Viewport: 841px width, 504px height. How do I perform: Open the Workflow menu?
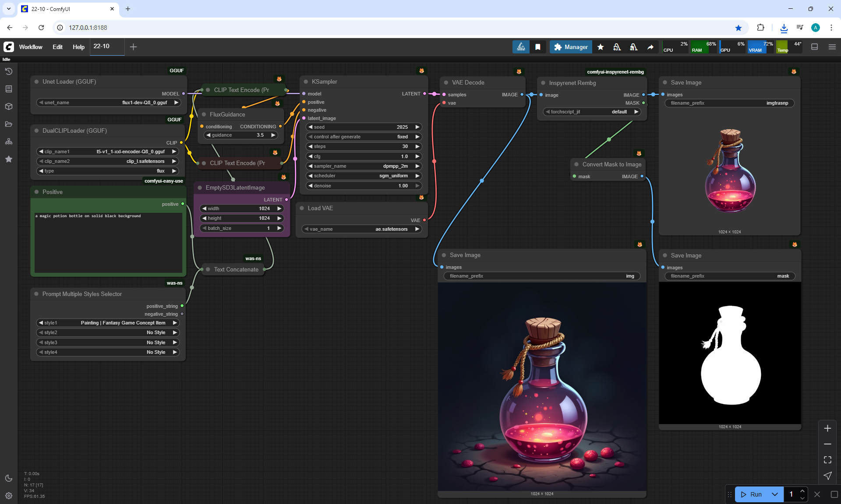[x=31, y=47]
